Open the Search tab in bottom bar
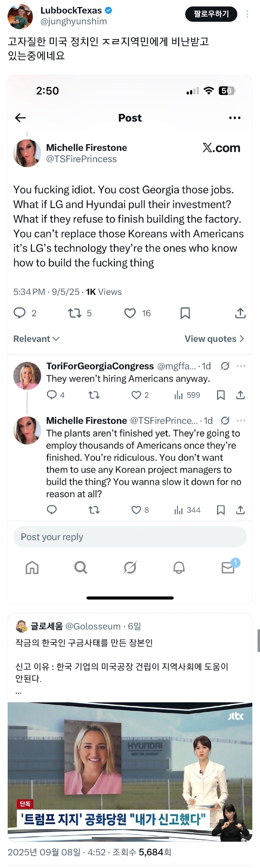 81,568
